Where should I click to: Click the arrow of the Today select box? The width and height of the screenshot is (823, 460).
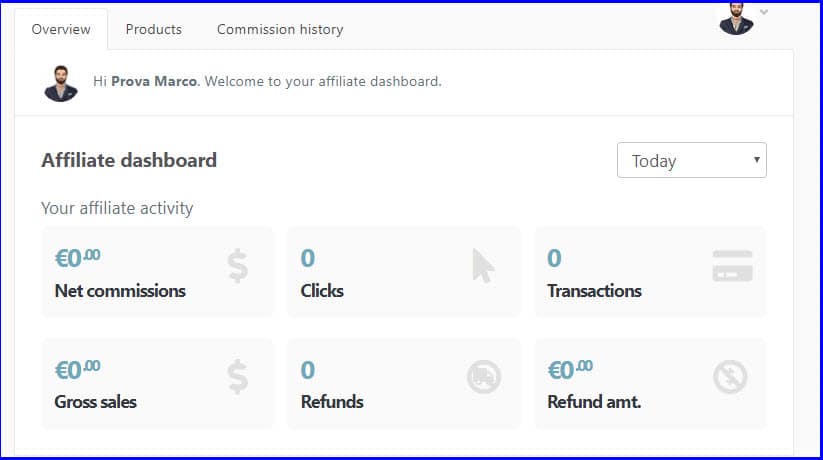[x=756, y=160]
